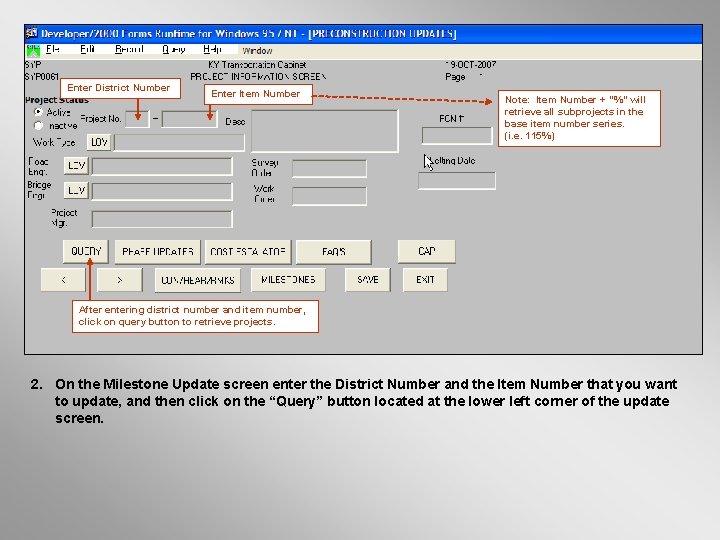720x540 pixels.
Task: Open Work Type LOV list
Action: click(99, 142)
